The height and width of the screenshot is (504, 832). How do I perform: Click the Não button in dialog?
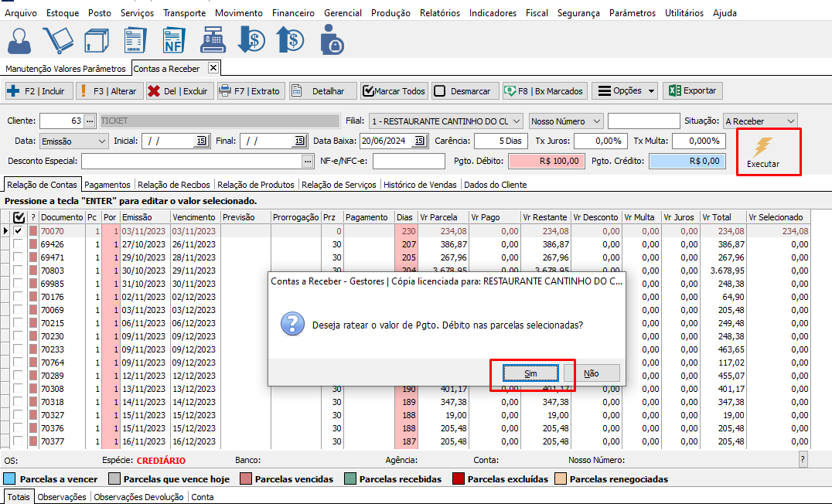pos(591,373)
